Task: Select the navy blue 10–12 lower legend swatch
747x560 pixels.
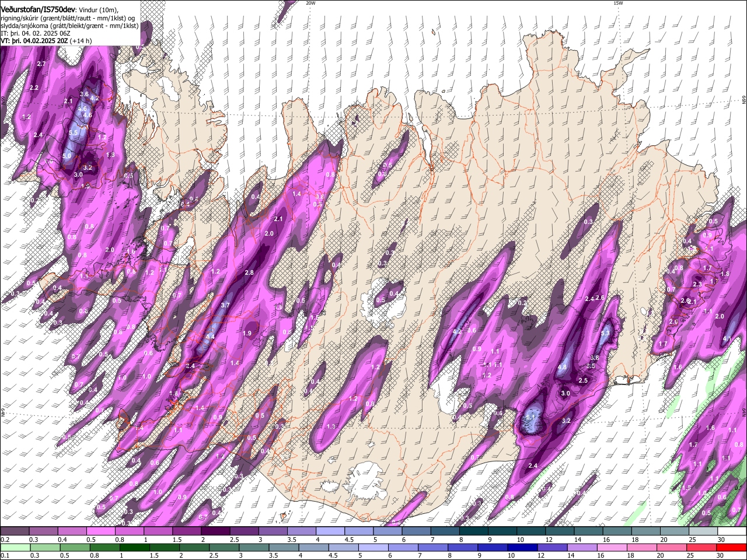Action: tap(522, 547)
